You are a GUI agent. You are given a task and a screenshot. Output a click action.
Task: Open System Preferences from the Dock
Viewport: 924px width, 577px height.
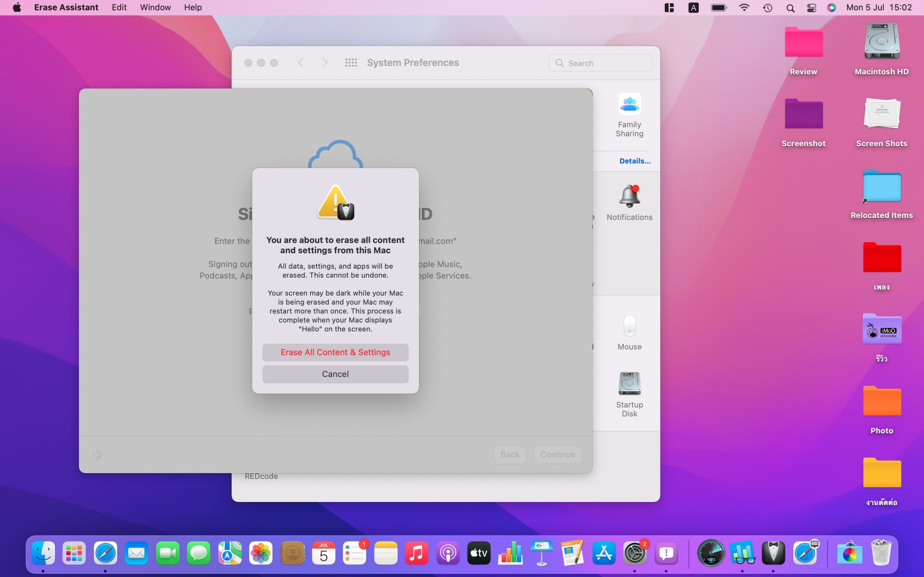[x=635, y=553]
